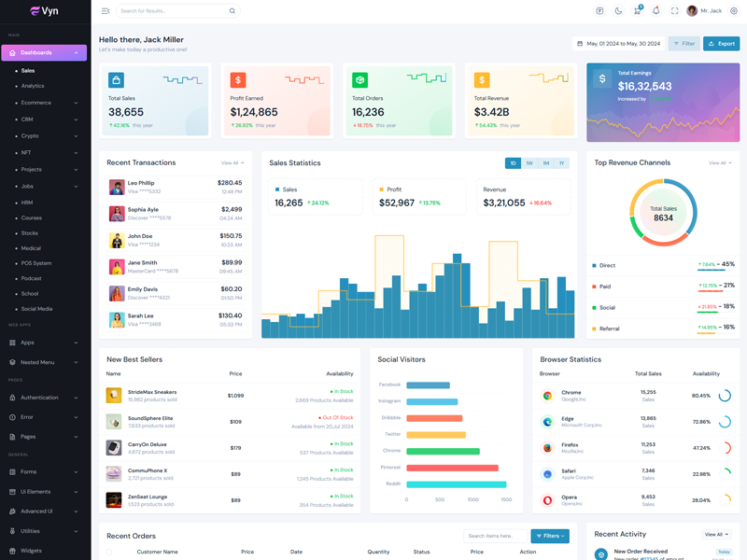The image size is (747, 560).
Task: Enter fullscreen mode using header icon
Action: (674, 11)
